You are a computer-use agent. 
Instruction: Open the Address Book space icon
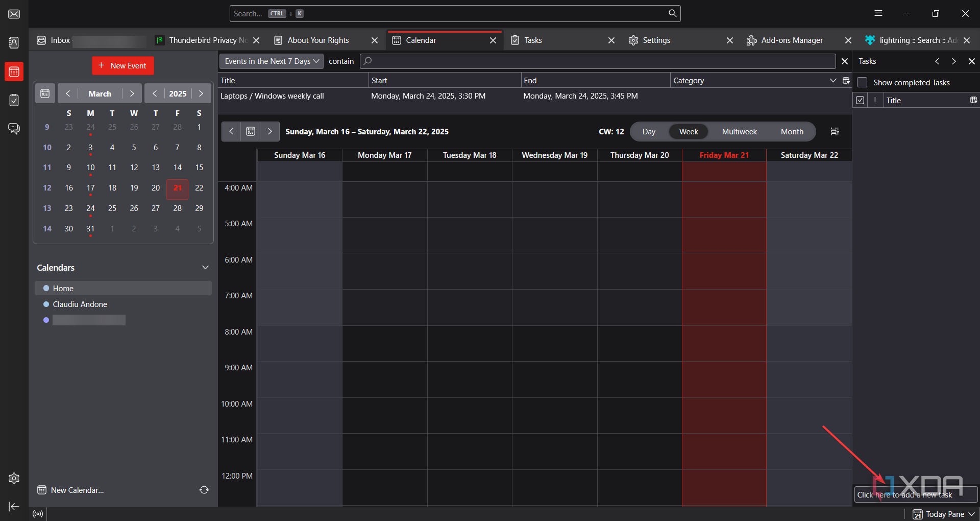(14, 42)
